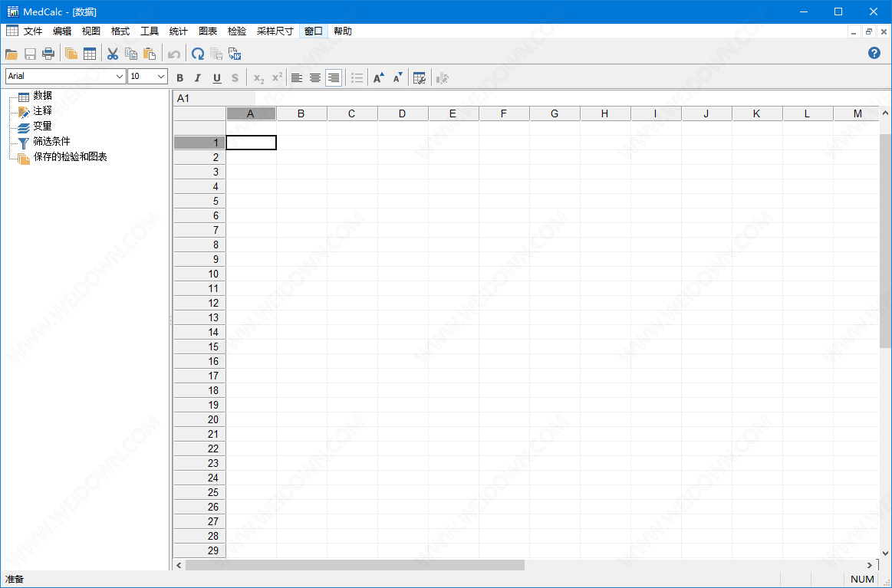Click the scroll down arrow
This screenshot has height=588, width=892.
pyautogui.click(x=885, y=553)
